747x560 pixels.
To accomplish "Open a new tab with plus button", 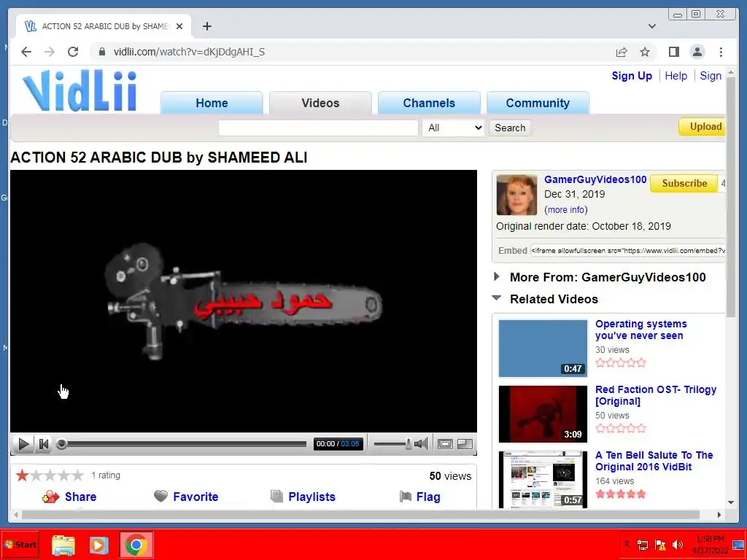I will [206, 26].
